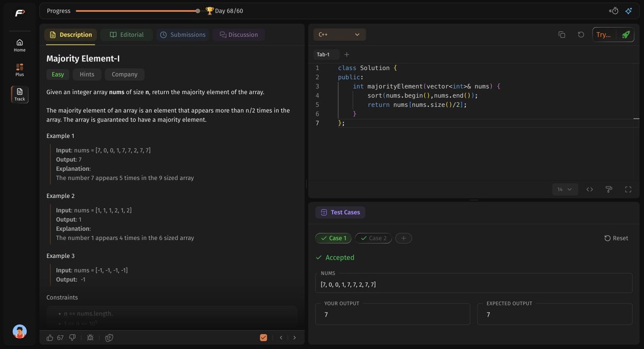644x349 pixels.
Task: Click the Day 68/60 label
Action: pyautogui.click(x=229, y=11)
